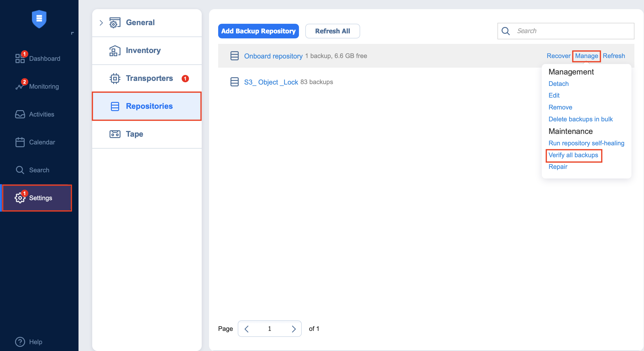
Task: Click the '83 backups' text
Action: coord(317,82)
